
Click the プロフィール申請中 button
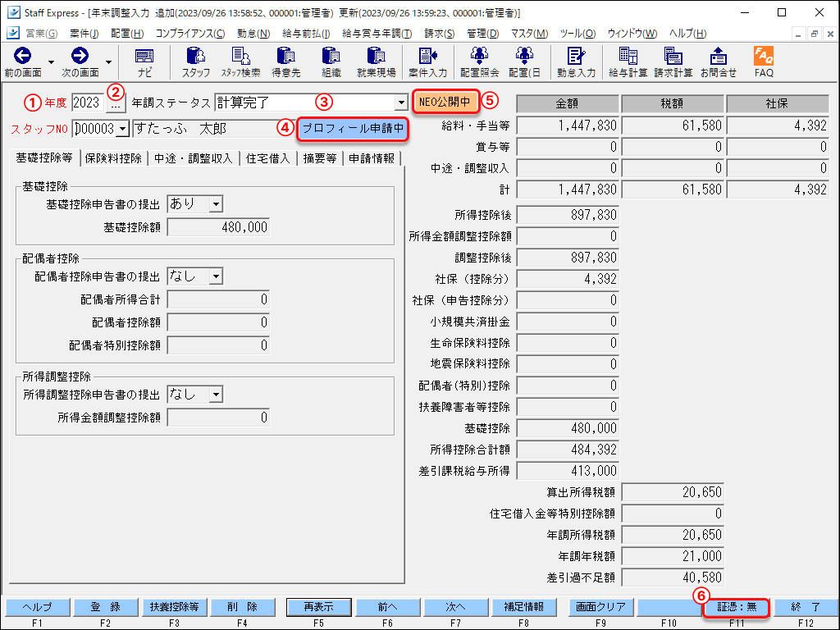click(353, 129)
